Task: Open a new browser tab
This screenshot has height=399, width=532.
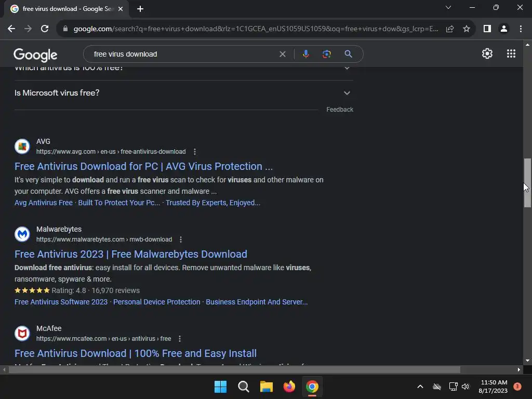Action: coord(140,9)
